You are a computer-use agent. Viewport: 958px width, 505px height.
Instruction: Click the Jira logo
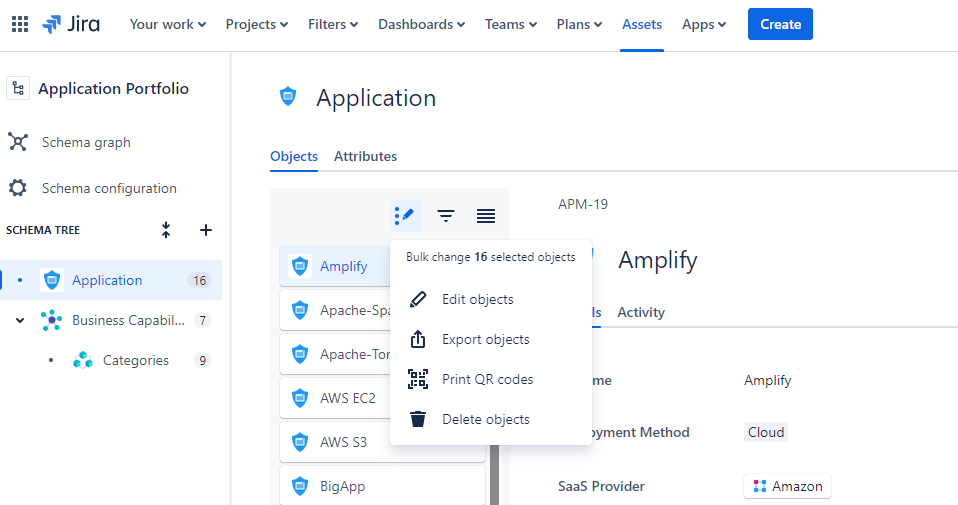(71, 24)
